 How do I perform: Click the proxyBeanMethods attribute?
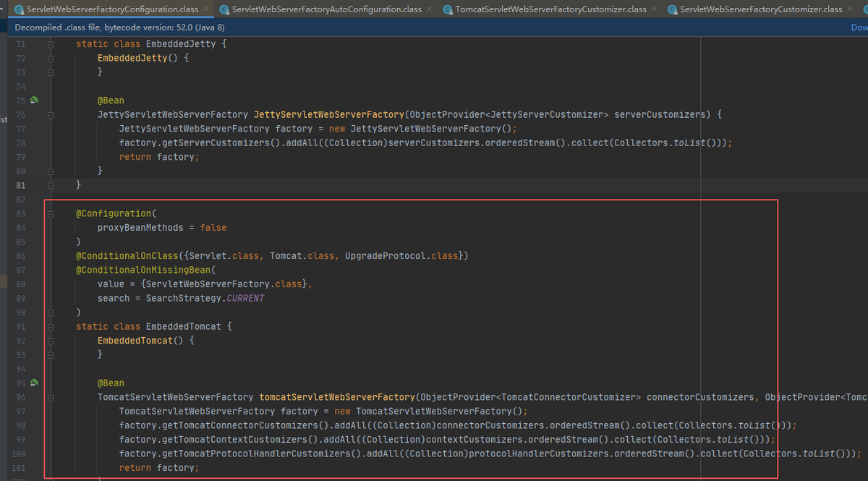click(x=140, y=227)
